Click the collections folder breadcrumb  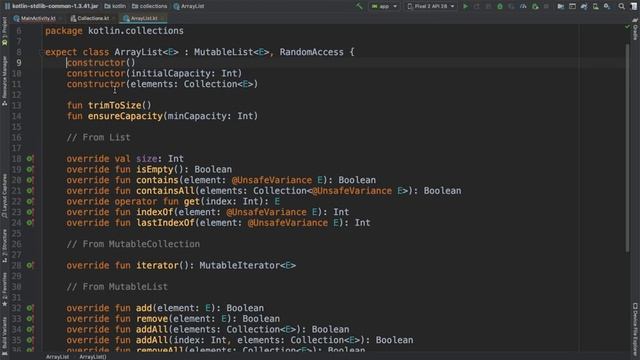click(x=149, y=6)
